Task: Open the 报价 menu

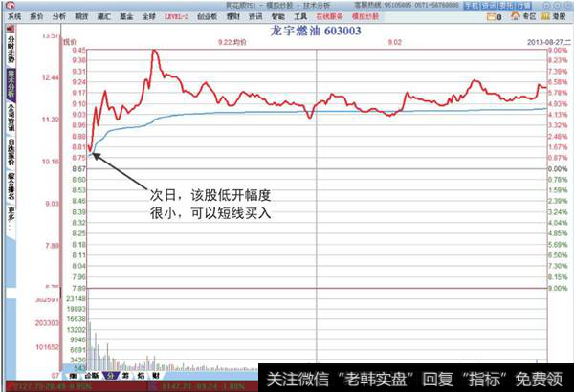Action: [36, 16]
